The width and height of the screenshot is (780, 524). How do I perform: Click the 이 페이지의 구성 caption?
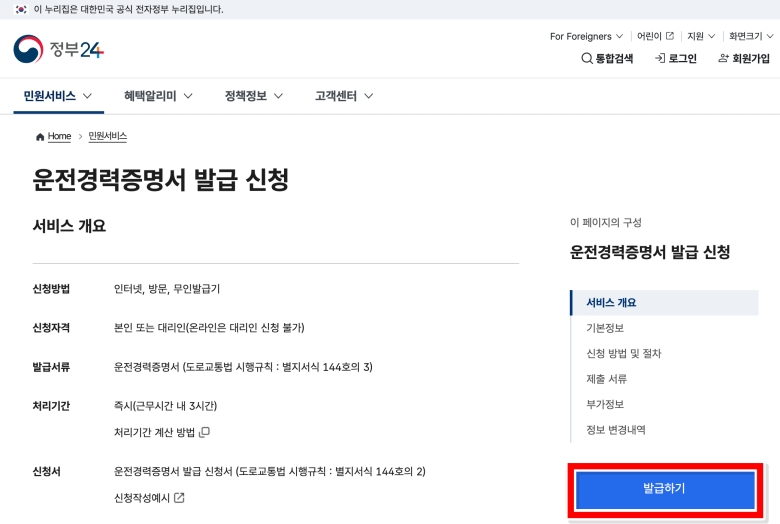tap(605, 222)
